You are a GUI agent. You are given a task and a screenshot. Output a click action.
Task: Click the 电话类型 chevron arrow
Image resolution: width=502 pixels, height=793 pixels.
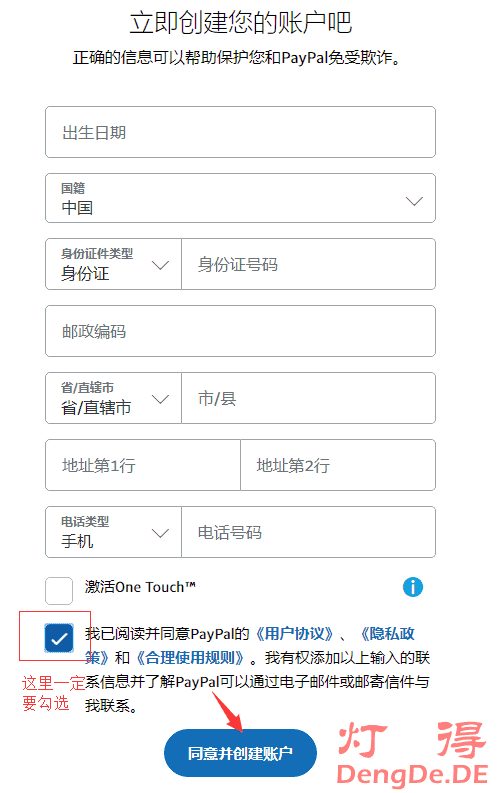tap(160, 533)
